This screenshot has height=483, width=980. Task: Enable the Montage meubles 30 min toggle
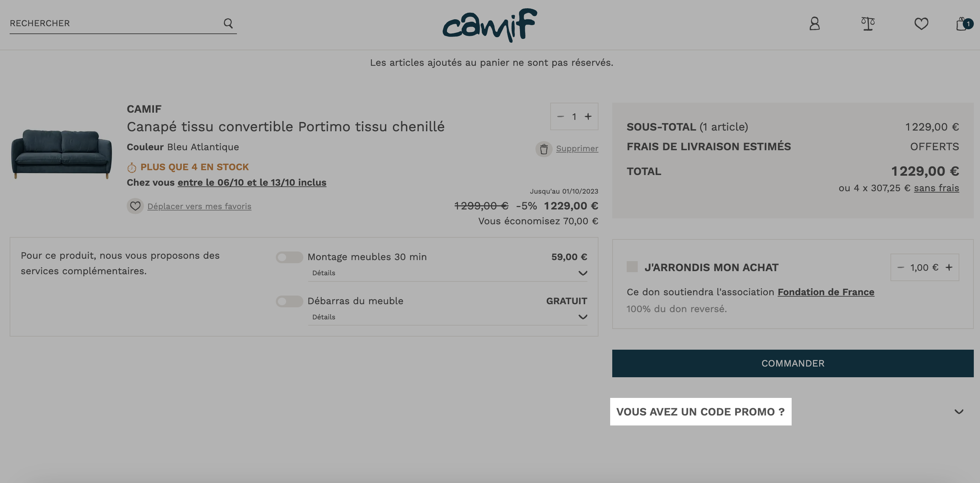click(289, 257)
